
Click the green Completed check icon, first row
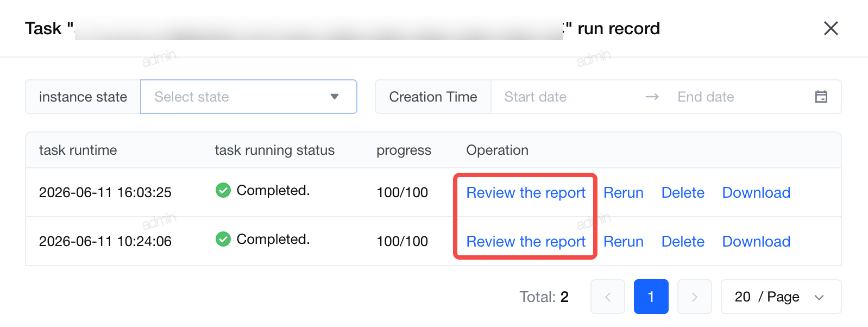tap(223, 190)
